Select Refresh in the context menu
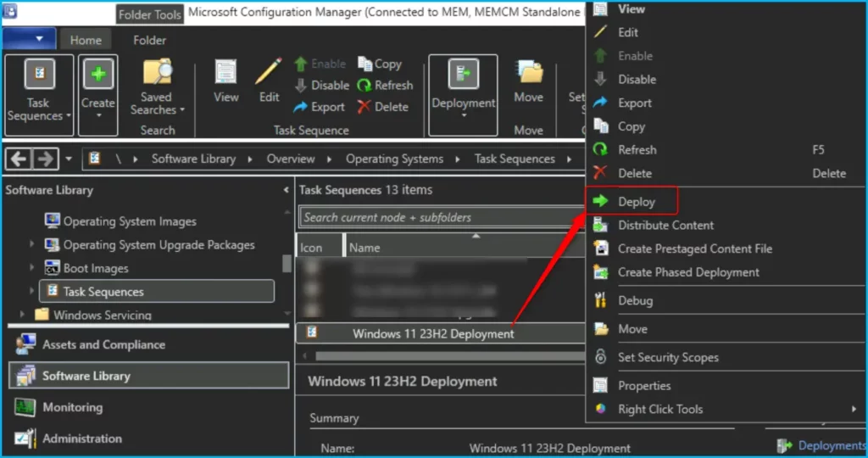This screenshot has width=868, height=458. (x=637, y=150)
